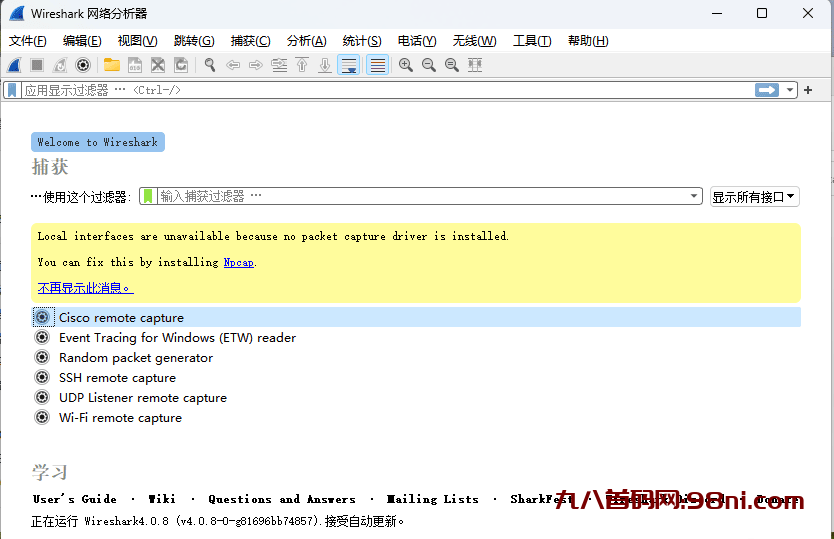Open capture options gear icon

click(x=83, y=65)
